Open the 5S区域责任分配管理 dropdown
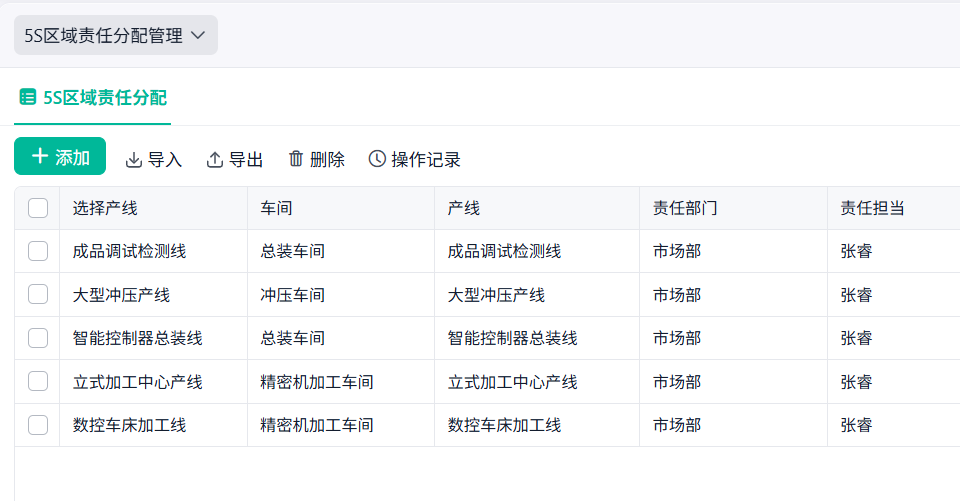The height and width of the screenshot is (501, 960). coord(115,35)
